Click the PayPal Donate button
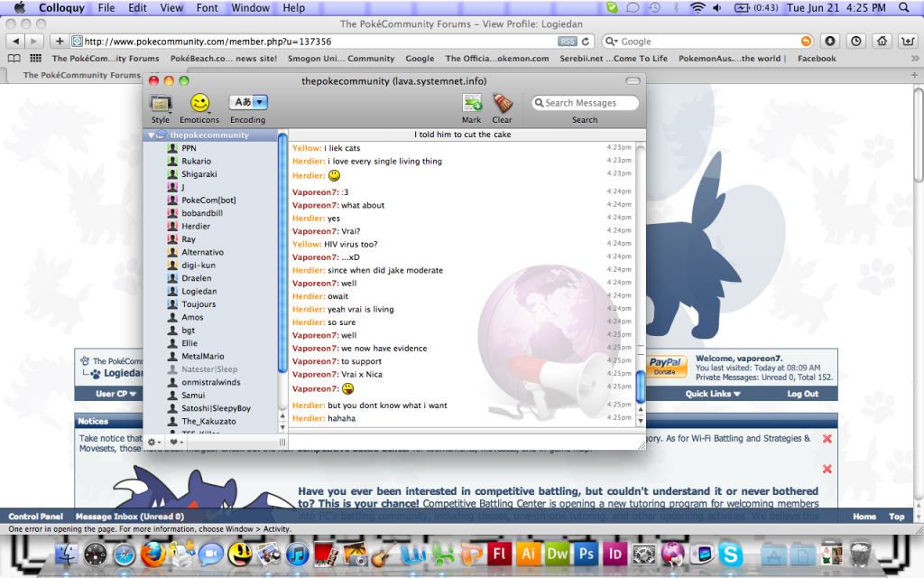The image size is (924, 578). point(666,366)
